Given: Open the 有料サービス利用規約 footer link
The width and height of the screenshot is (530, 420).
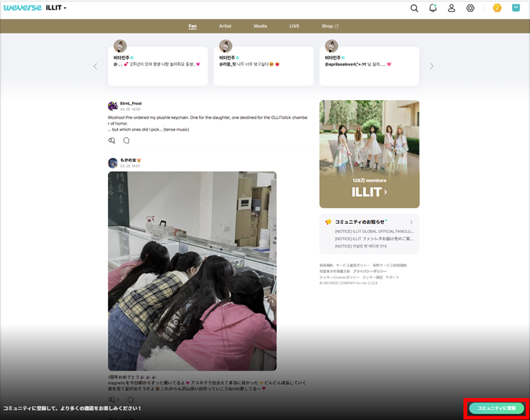Looking at the screenshot, I should click(x=390, y=266).
